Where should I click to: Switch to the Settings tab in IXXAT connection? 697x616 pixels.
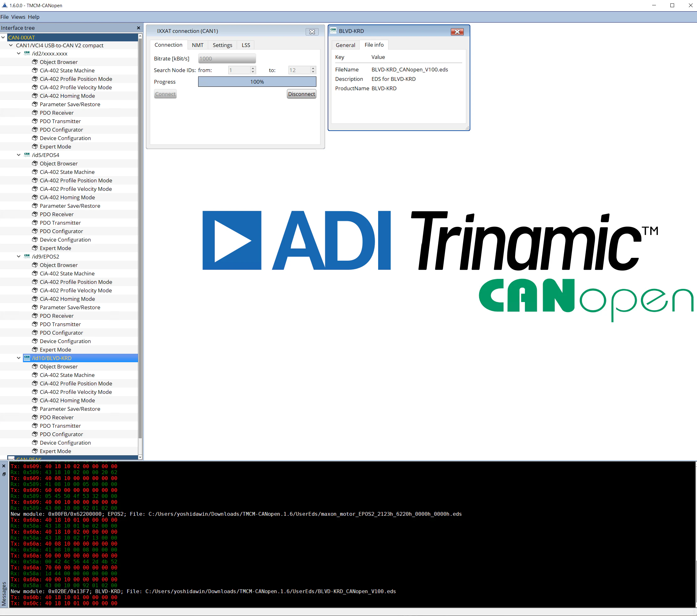[222, 45]
